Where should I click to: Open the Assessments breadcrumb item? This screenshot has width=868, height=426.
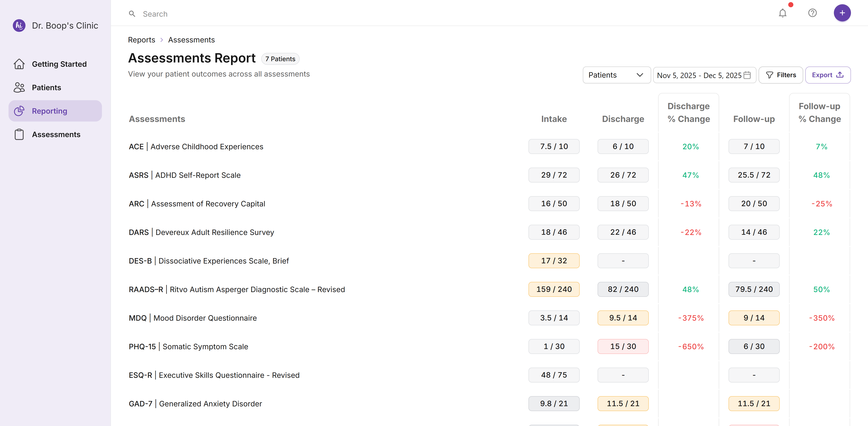(191, 40)
